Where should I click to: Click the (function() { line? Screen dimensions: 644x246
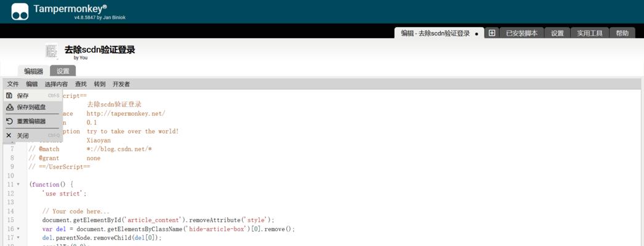pyautogui.click(x=51, y=184)
